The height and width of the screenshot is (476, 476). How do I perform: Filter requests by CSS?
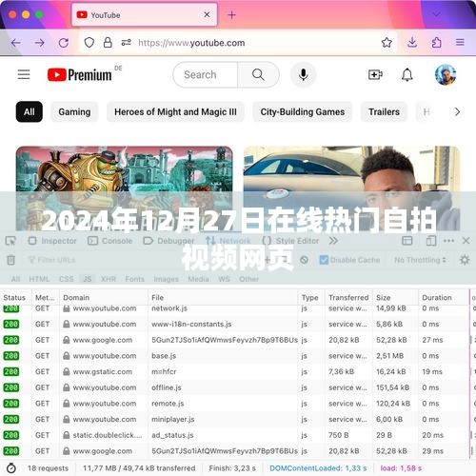click(66, 279)
